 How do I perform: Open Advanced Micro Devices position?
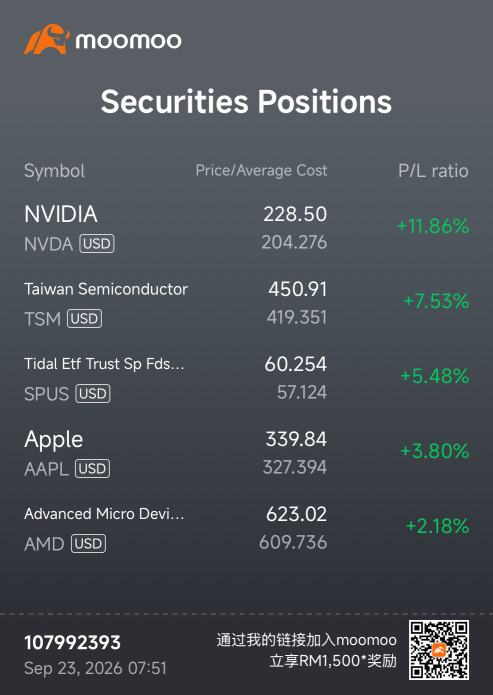coord(246,528)
